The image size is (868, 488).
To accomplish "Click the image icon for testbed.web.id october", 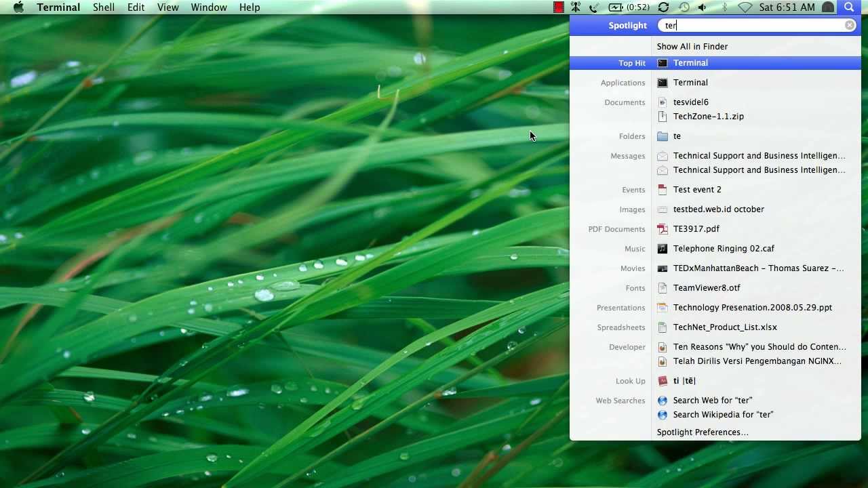I will pyautogui.click(x=663, y=209).
